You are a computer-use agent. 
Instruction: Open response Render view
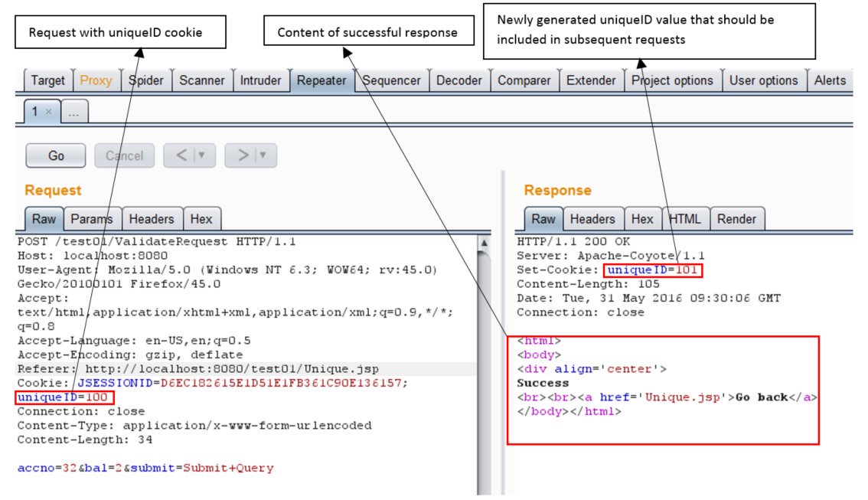point(736,219)
